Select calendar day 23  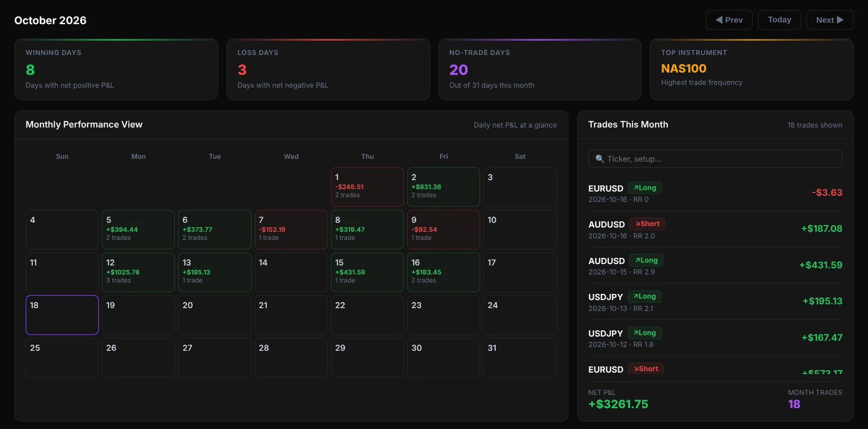(443, 315)
